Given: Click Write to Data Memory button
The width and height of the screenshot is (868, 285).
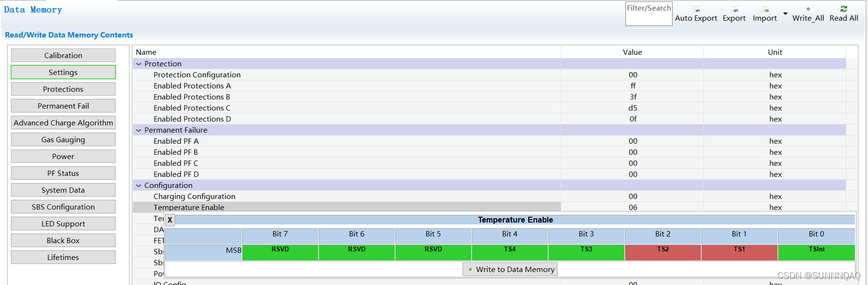Looking at the screenshot, I should (x=510, y=269).
